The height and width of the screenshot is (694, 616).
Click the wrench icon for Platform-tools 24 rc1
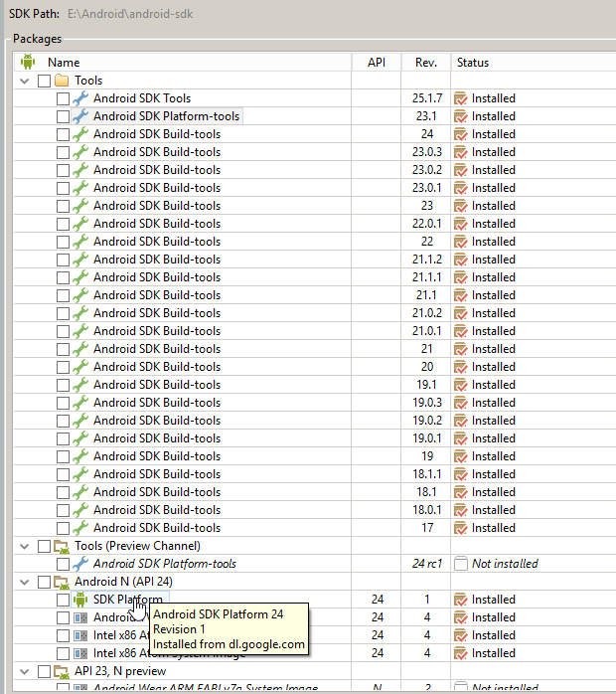click(80, 564)
